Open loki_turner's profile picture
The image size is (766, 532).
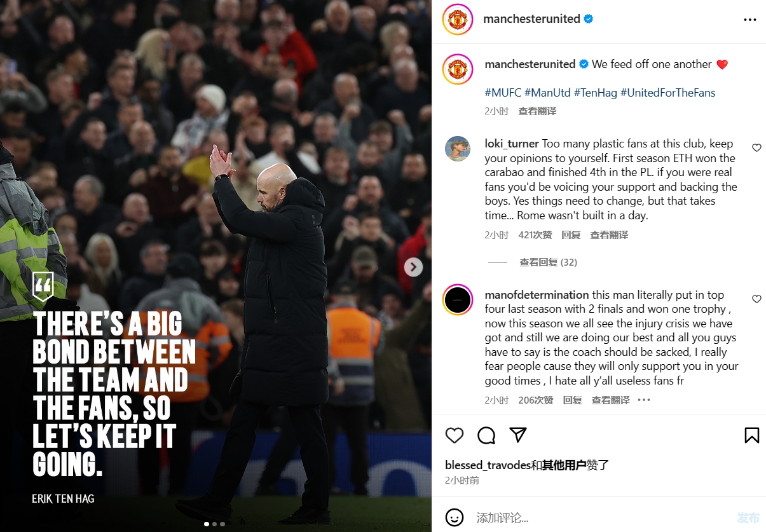[458, 149]
